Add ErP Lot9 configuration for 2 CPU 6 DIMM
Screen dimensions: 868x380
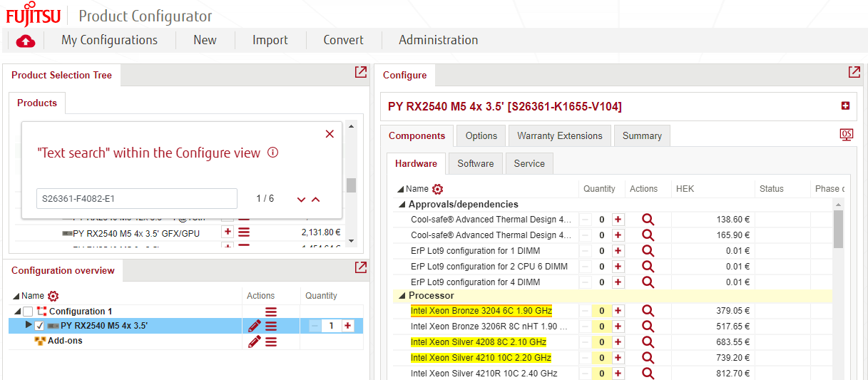coord(618,267)
